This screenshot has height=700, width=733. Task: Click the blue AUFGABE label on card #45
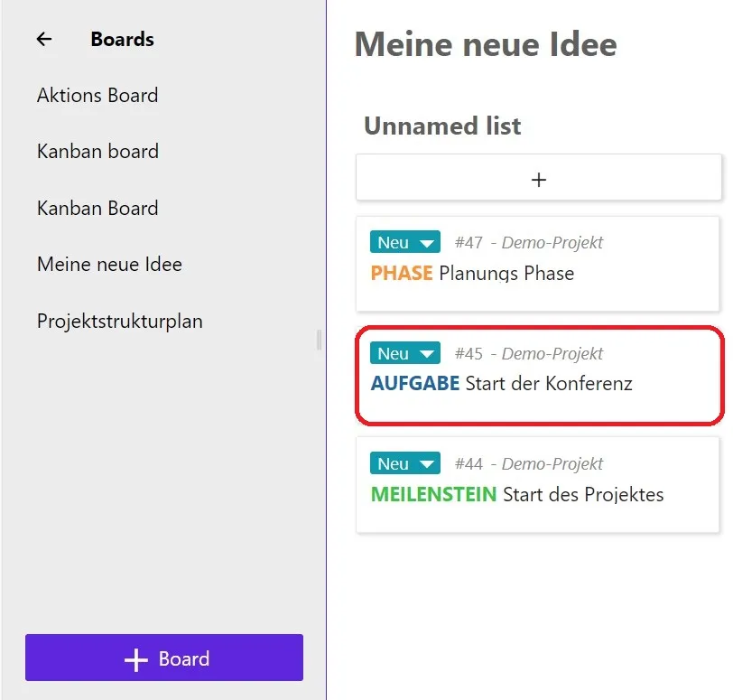(x=414, y=383)
